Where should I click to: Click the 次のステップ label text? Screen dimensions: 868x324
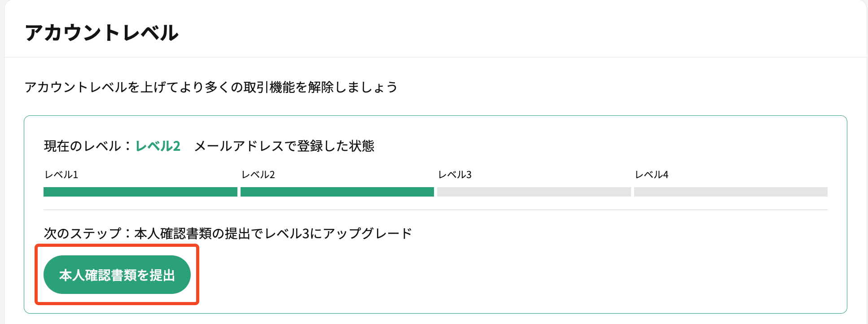click(x=83, y=233)
